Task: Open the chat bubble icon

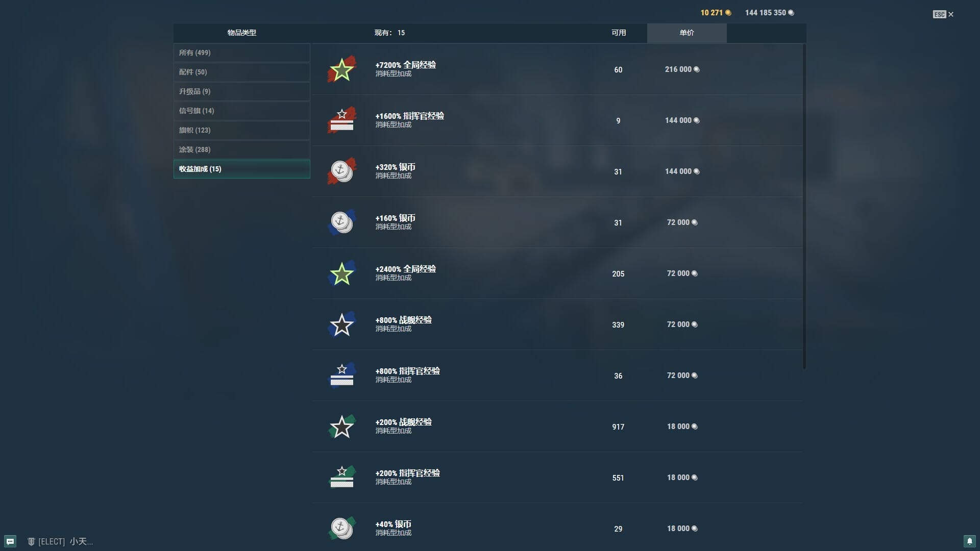Action: (10, 541)
